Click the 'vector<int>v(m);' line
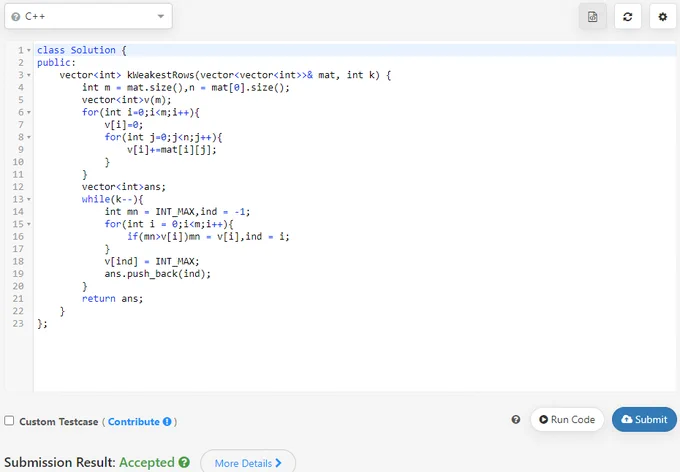The width and height of the screenshot is (680, 472). click(127, 100)
